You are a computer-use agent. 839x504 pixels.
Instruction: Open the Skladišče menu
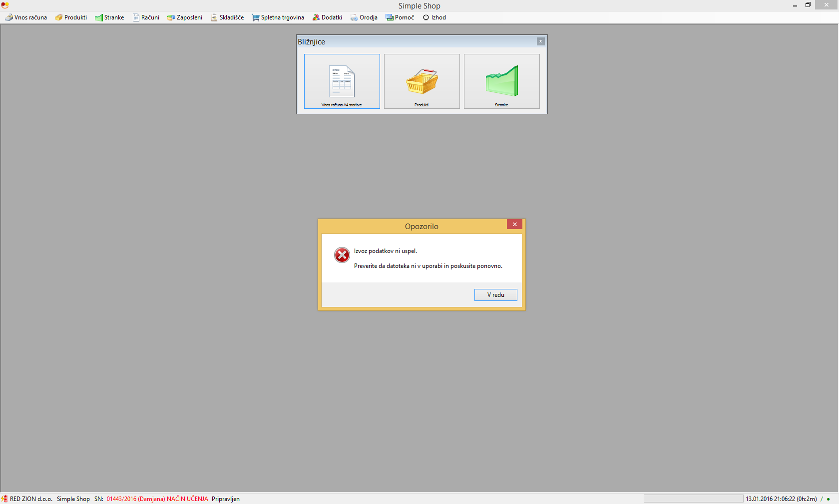pyautogui.click(x=227, y=17)
